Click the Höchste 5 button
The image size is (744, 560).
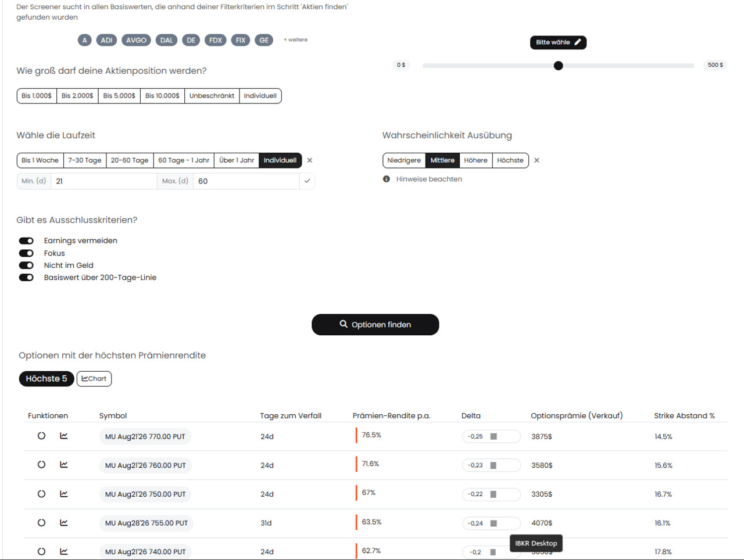[46, 379]
